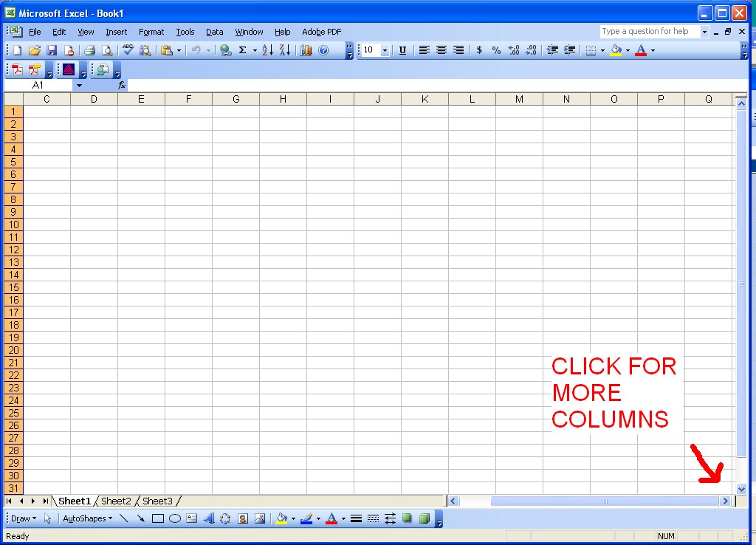
Task: Click the horizontal scrollbar right arrow
Action: pyautogui.click(x=726, y=501)
